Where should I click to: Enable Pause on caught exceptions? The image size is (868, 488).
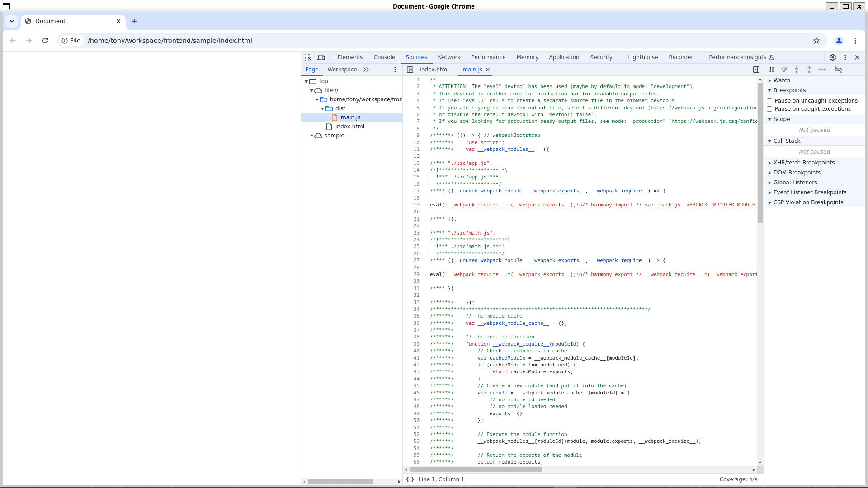coord(769,109)
